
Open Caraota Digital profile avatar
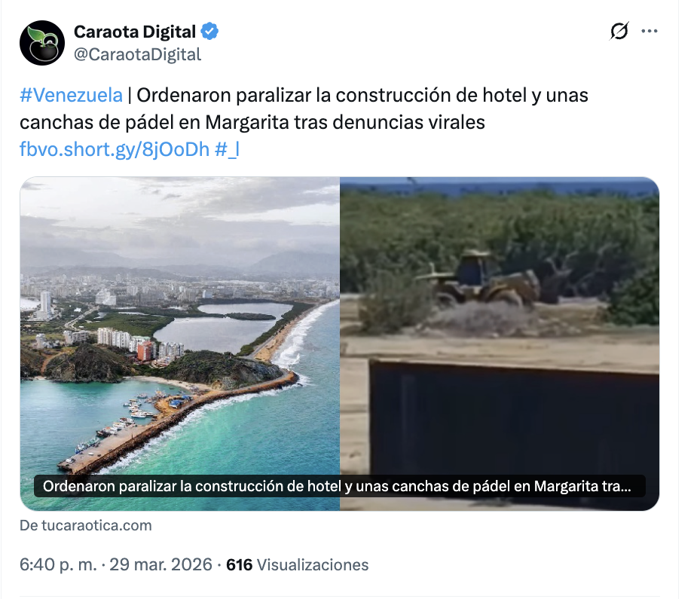pos(42,43)
